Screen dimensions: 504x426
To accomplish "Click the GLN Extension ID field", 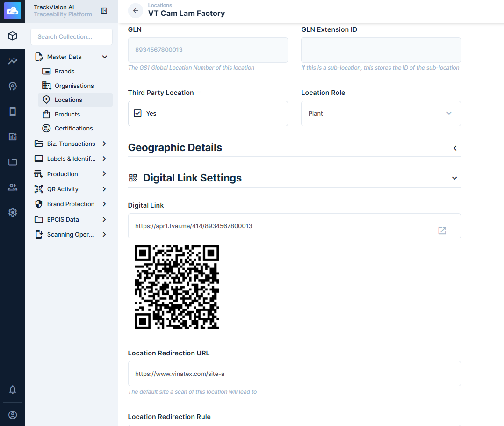I will tap(381, 50).
